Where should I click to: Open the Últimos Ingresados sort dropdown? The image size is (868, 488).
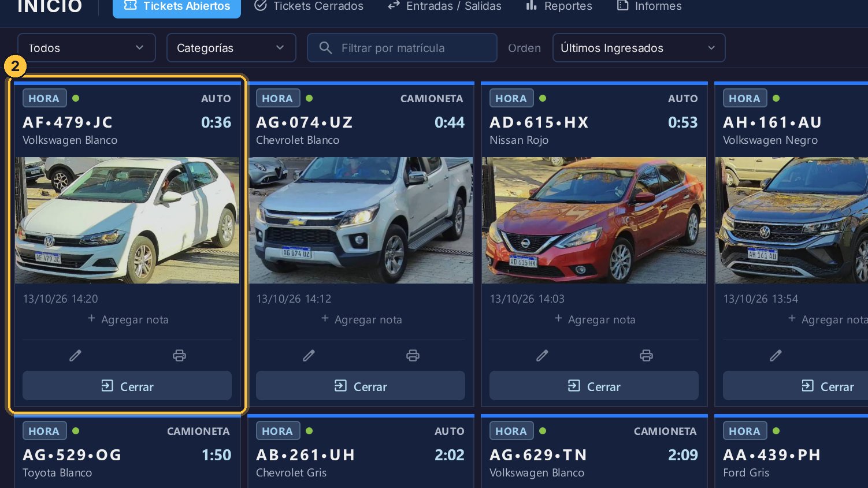(x=639, y=48)
